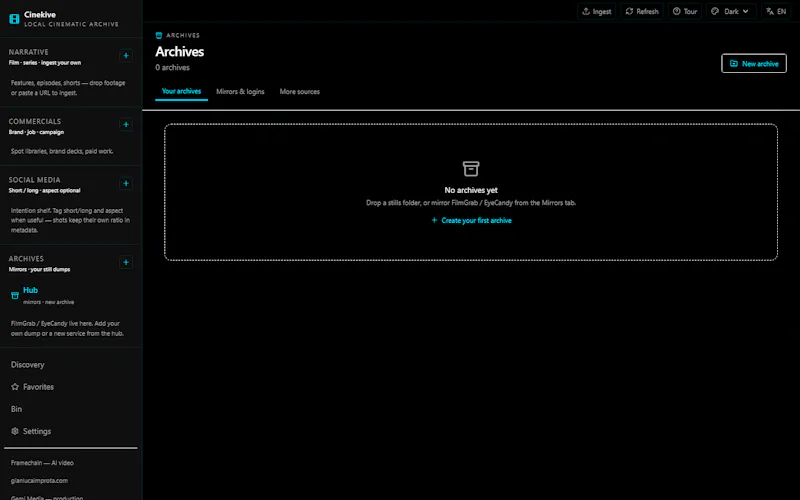Screen dimensions: 800x500
Task: Click 'Mirrors · your still dumps' subtitle
Action: pos(39,269)
